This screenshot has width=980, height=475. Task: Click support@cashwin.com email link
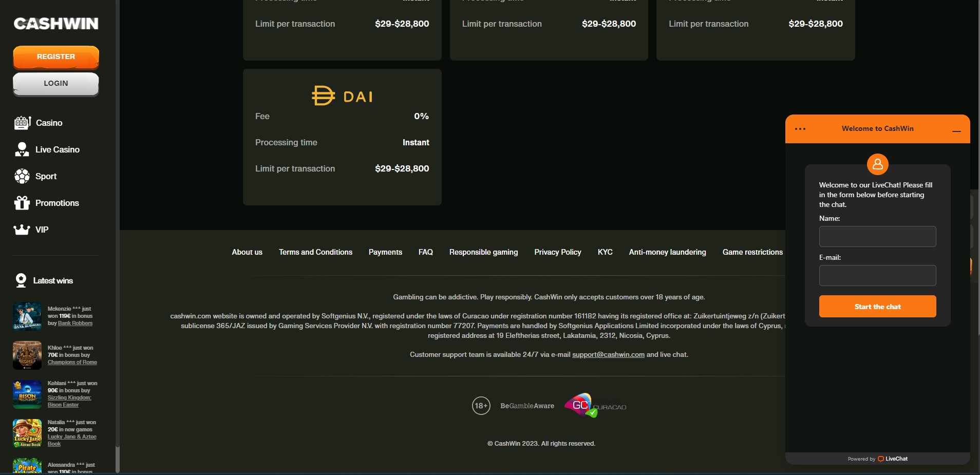608,355
